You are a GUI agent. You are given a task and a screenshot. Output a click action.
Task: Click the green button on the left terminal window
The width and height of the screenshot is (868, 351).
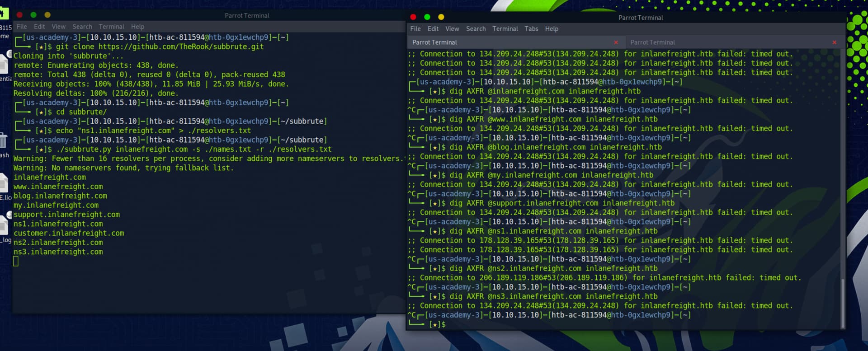coord(33,15)
